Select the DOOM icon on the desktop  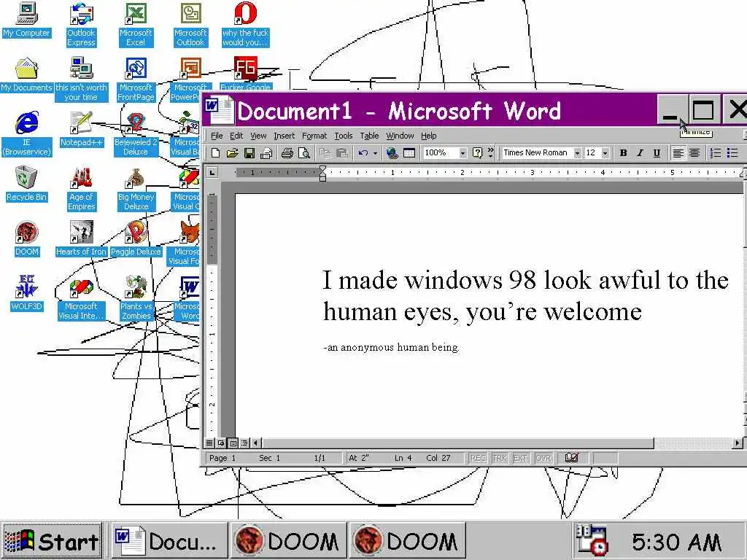[x=27, y=239]
